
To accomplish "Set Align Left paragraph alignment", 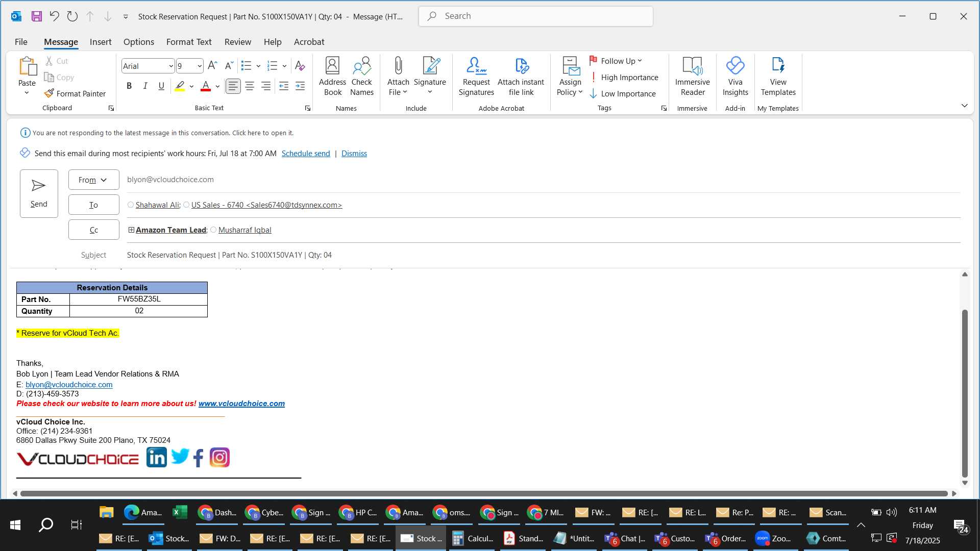I will coord(233,86).
